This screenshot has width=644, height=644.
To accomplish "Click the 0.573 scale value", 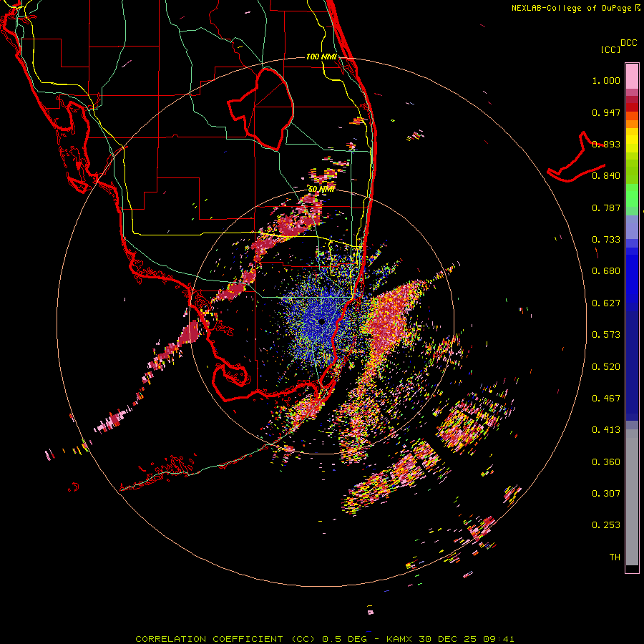I will 606,335.
